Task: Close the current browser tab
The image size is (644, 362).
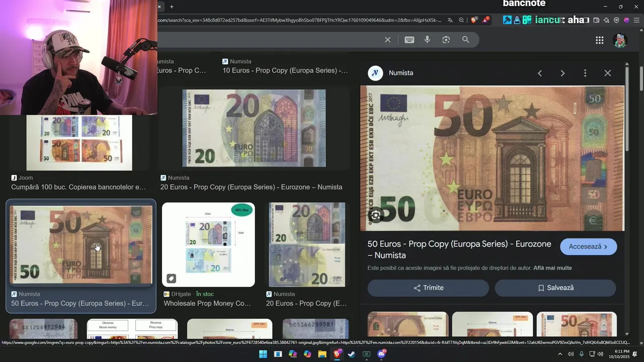Action: pyautogui.click(x=159, y=7)
